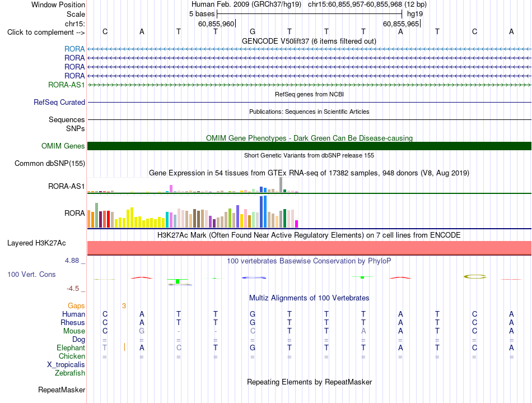Click the 'OMIM Genes' track label
The image size is (532, 403).
[63, 146]
